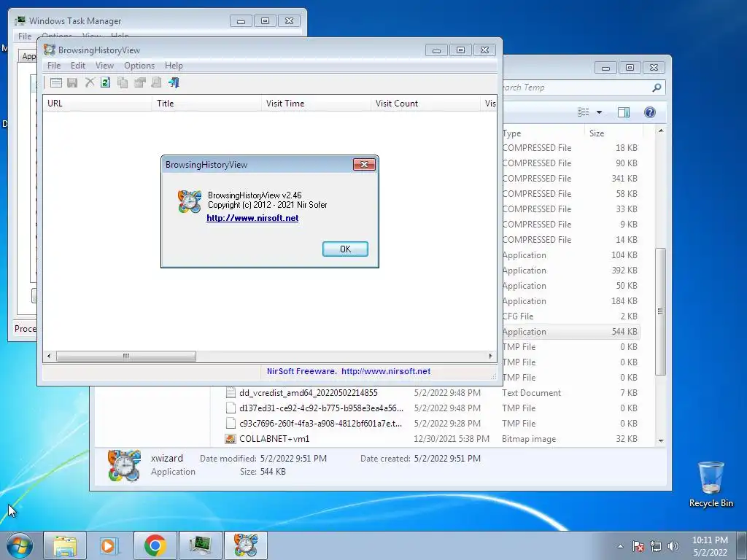The image size is (747, 560).
Task: Sort by the Visit Count column header
Action: coord(425,104)
